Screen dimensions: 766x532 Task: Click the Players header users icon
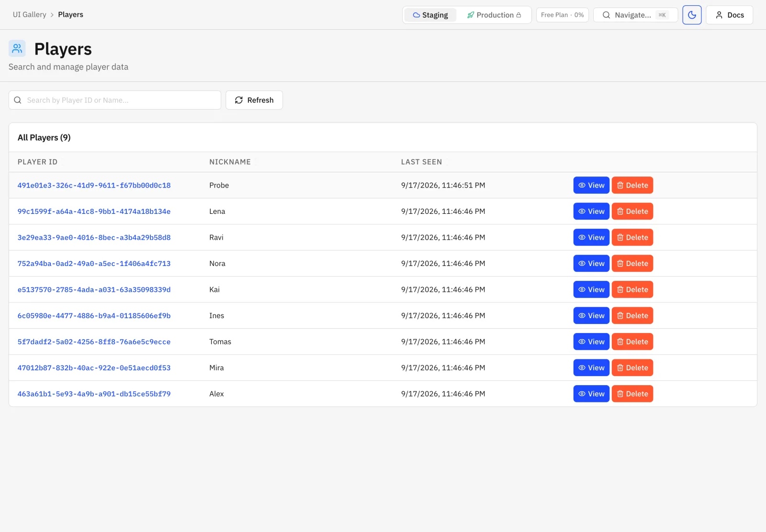(17, 48)
